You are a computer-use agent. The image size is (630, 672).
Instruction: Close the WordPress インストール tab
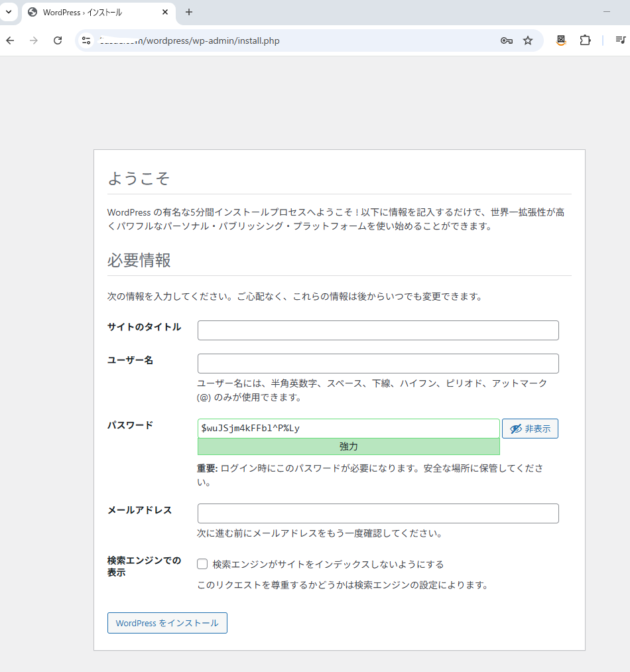(165, 12)
